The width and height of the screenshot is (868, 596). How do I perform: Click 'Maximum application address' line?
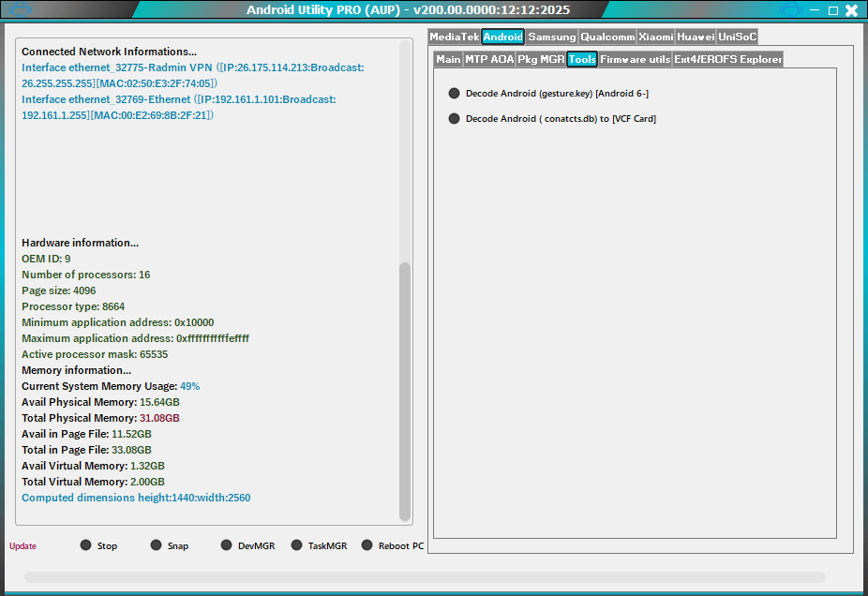click(136, 338)
